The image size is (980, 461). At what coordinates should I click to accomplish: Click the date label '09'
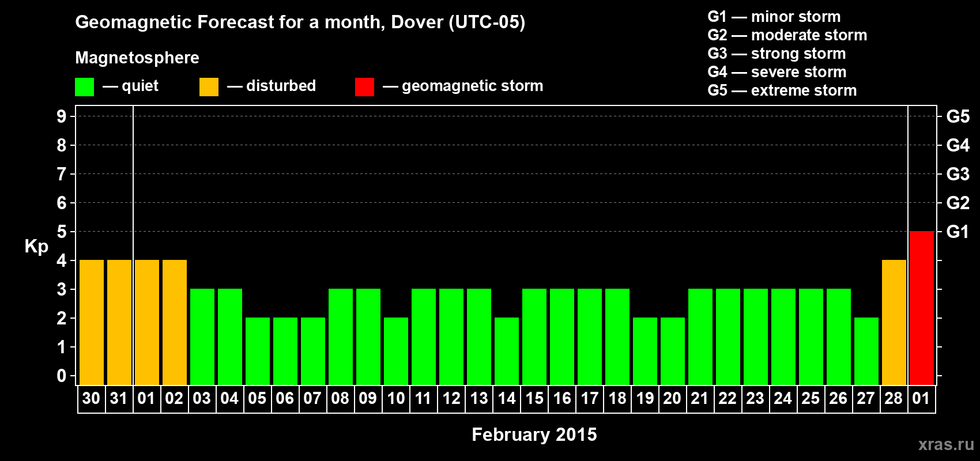(368, 398)
